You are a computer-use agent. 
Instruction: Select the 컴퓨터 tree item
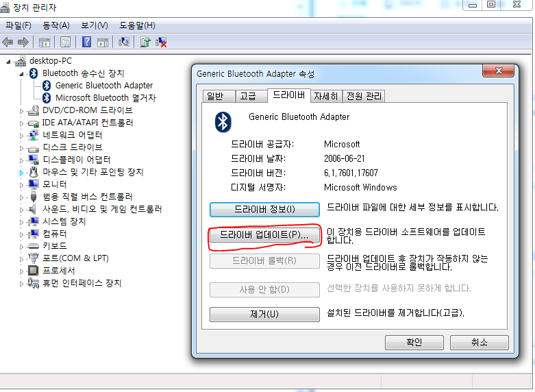coord(55,234)
